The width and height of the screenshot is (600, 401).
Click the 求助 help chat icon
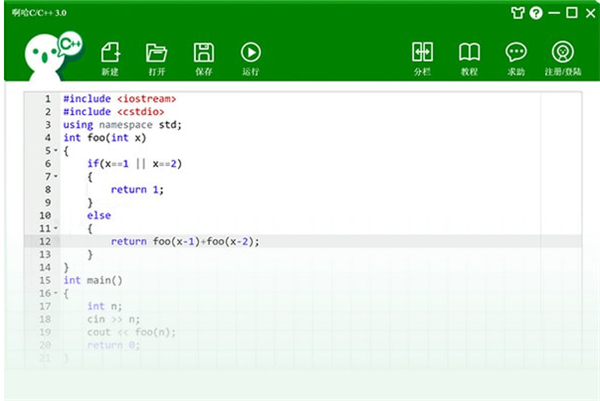point(516,57)
